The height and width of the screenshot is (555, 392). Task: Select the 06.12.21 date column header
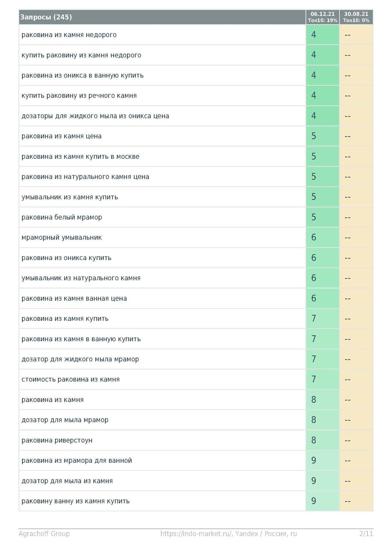pos(322,17)
